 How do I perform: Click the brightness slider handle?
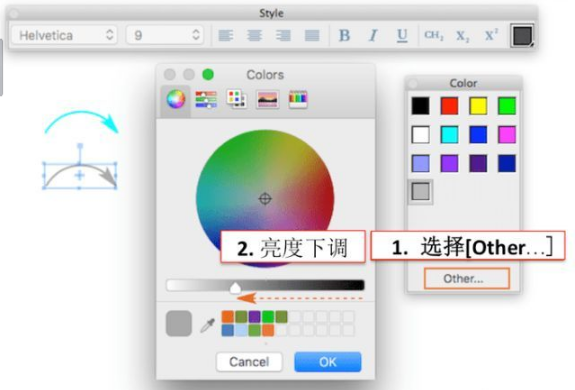point(235,288)
